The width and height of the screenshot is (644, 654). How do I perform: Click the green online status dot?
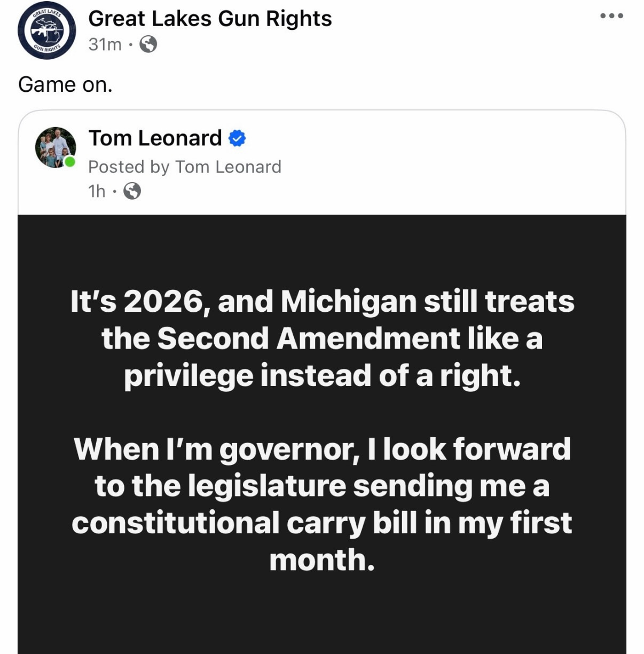point(70,161)
